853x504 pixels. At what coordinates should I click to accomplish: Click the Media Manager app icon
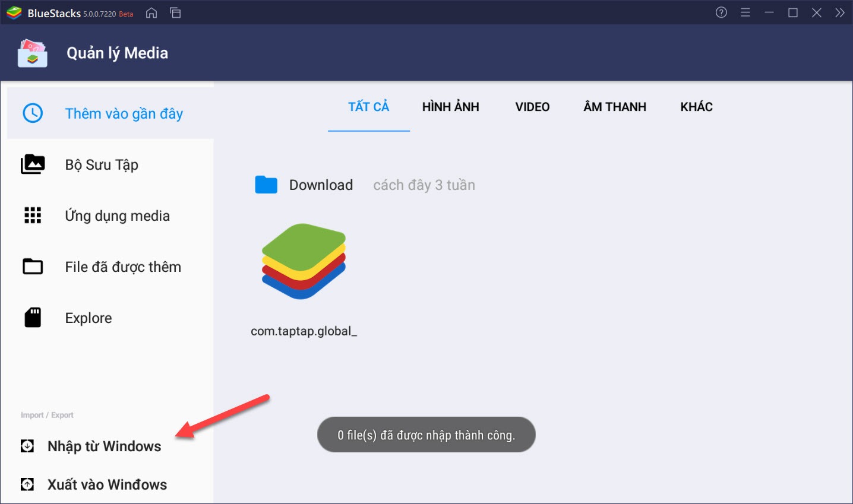pos(33,53)
